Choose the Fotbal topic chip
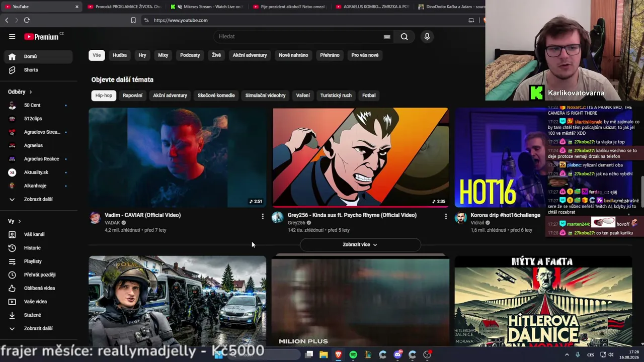The image size is (644, 362). [369, 96]
